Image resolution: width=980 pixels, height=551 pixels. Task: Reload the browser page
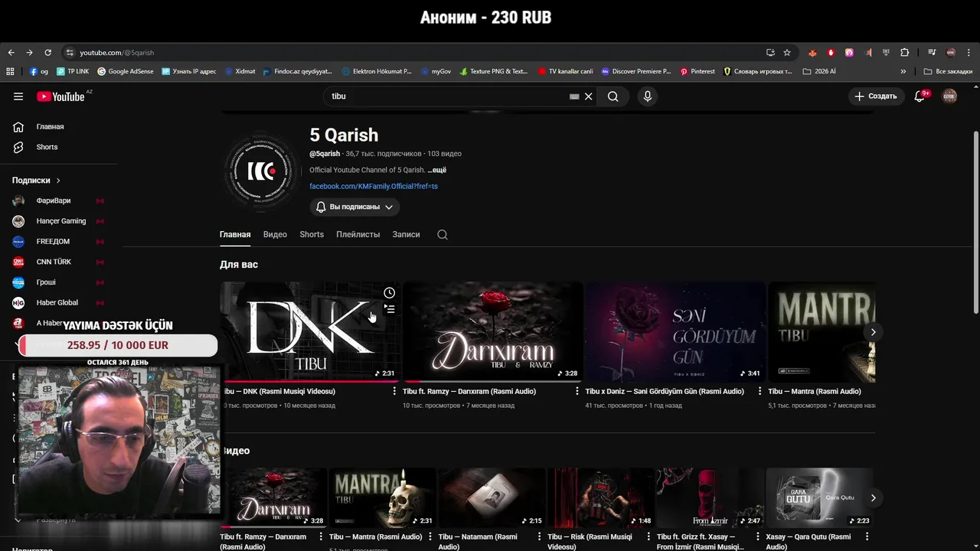[47, 53]
